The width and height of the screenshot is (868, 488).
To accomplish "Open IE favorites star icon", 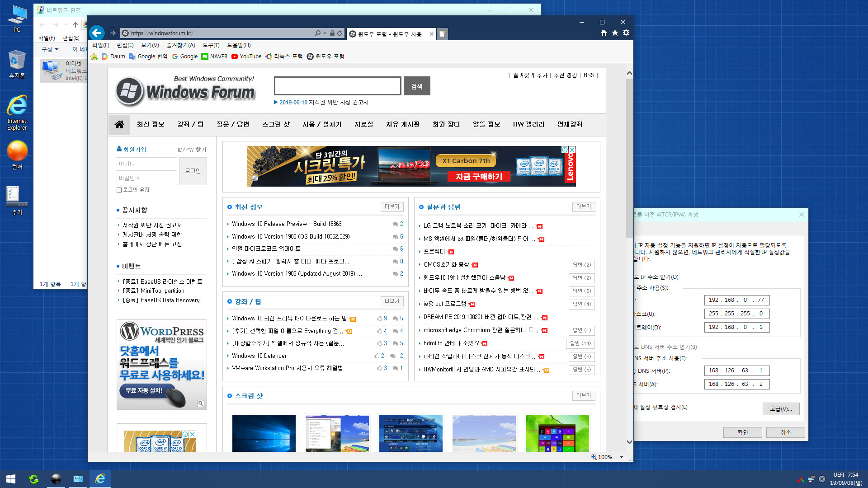I will (615, 33).
